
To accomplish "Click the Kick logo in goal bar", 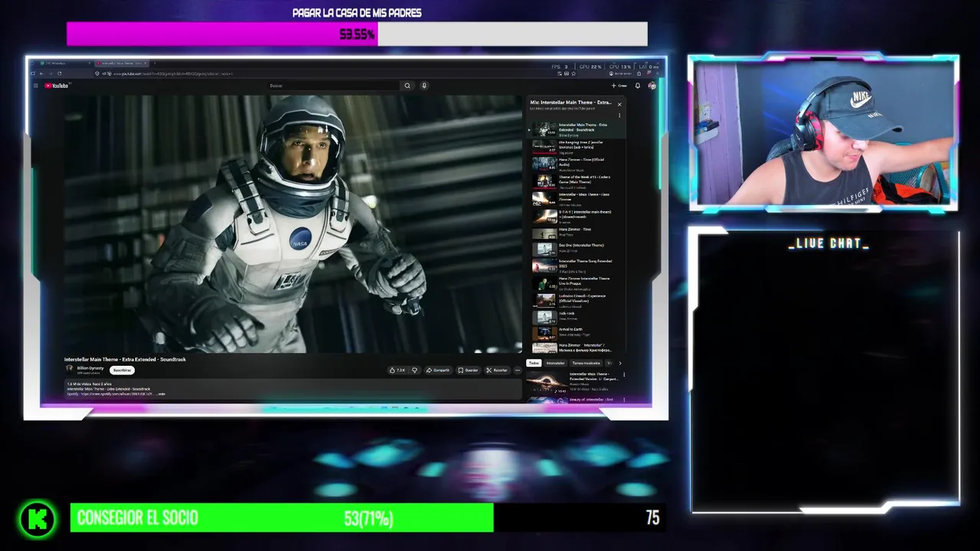I will click(x=38, y=519).
